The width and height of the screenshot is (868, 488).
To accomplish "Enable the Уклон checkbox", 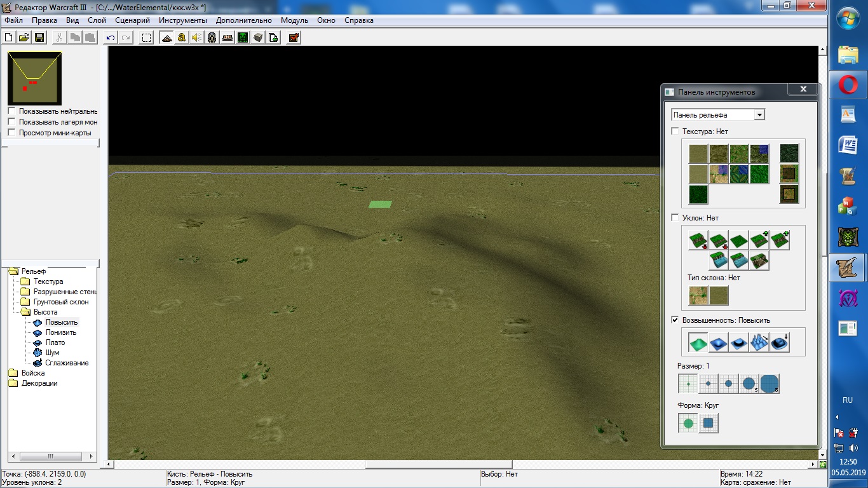I will click(675, 218).
